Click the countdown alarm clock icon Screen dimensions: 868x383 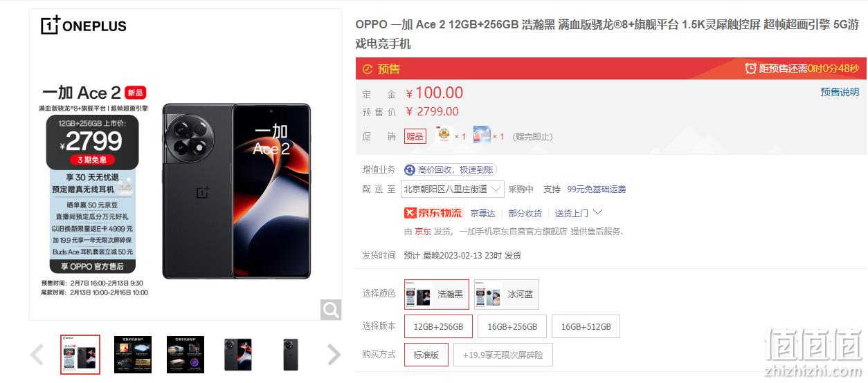(x=750, y=68)
